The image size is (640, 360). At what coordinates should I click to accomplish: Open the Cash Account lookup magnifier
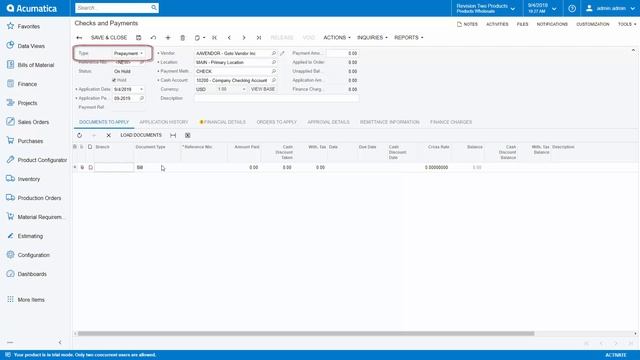click(x=274, y=80)
